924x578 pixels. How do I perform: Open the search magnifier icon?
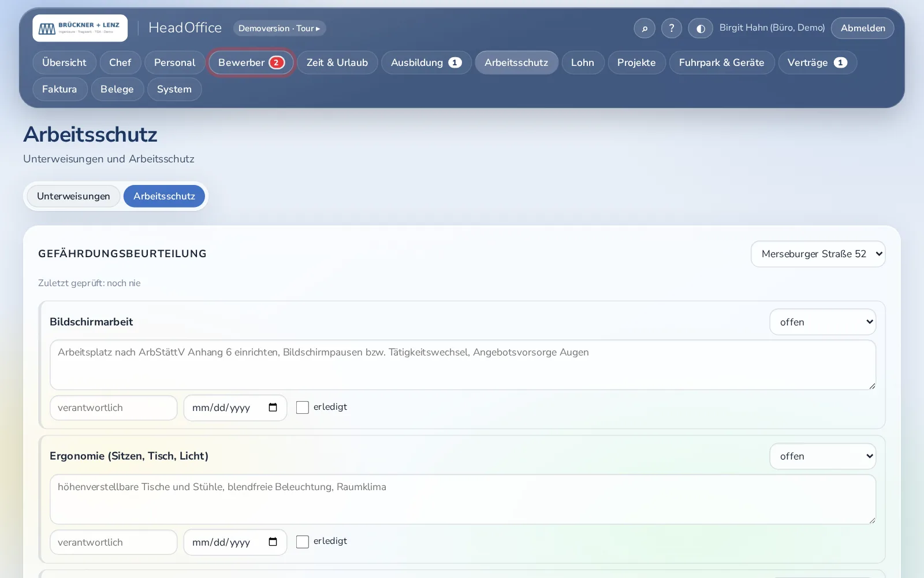[644, 28]
